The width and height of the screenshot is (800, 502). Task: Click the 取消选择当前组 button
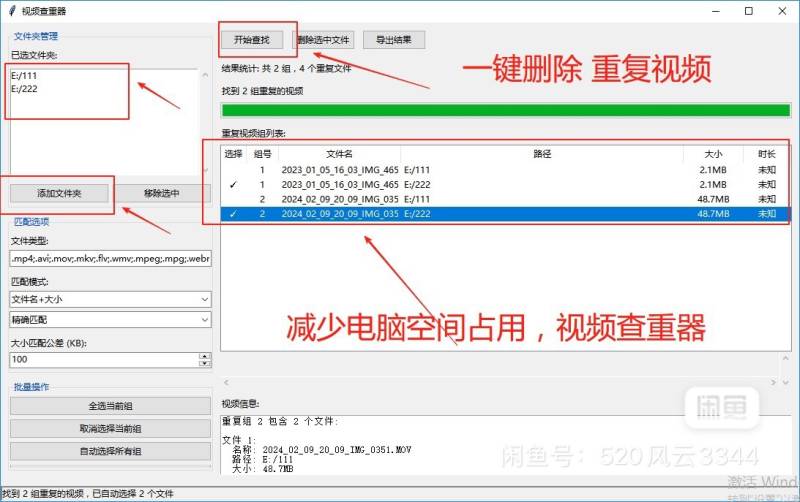click(110, 429)
